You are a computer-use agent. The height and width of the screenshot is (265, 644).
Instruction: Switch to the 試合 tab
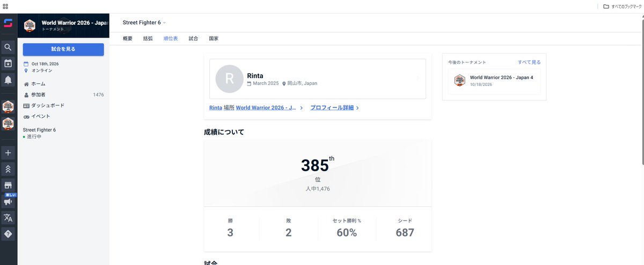click(x=194, y=39)
